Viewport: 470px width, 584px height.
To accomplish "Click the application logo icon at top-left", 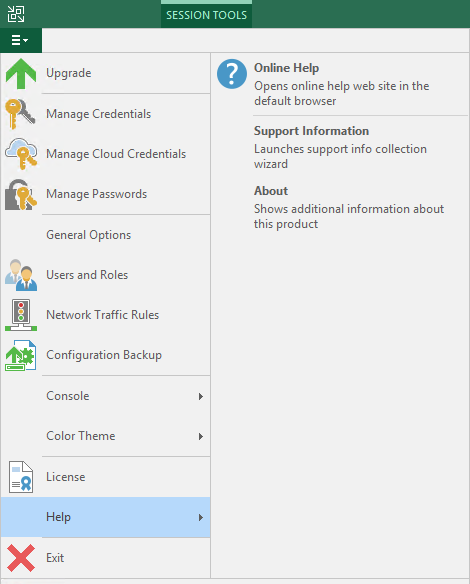I will pyautogui.click(x=16, y=14).
